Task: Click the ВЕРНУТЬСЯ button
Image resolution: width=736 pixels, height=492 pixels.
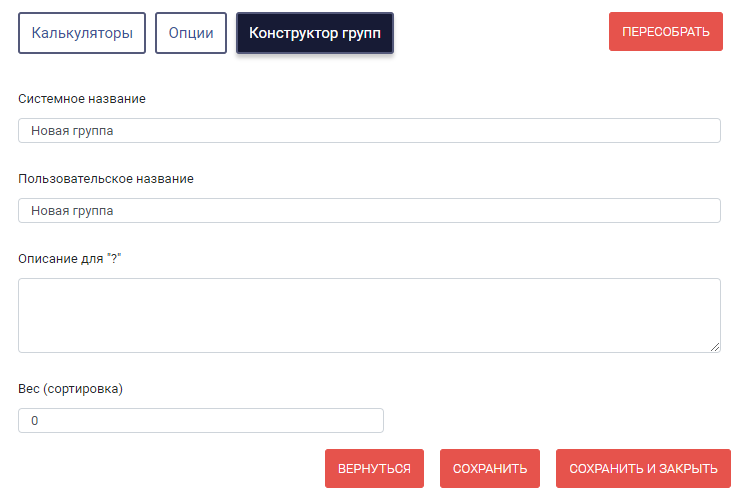Action: tap(374, 469)
